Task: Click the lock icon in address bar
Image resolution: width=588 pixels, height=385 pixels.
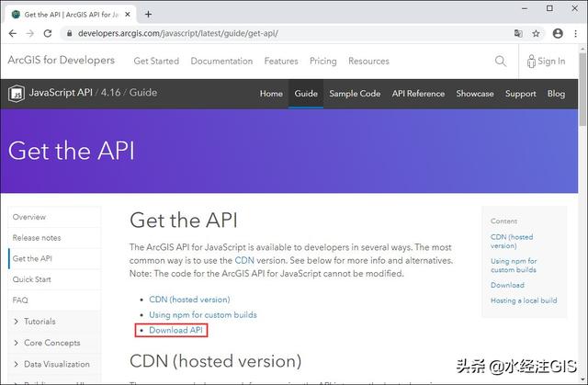Action: 70,33
